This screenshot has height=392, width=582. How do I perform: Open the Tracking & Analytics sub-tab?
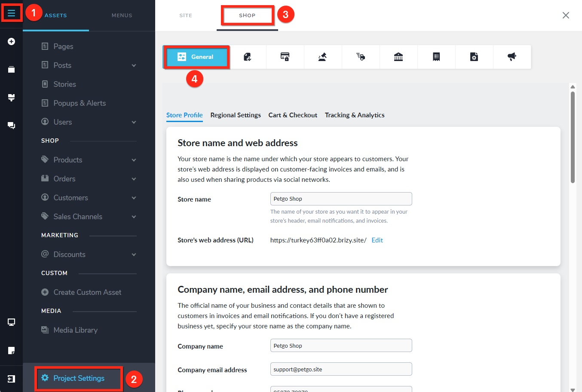click(355, 115)
